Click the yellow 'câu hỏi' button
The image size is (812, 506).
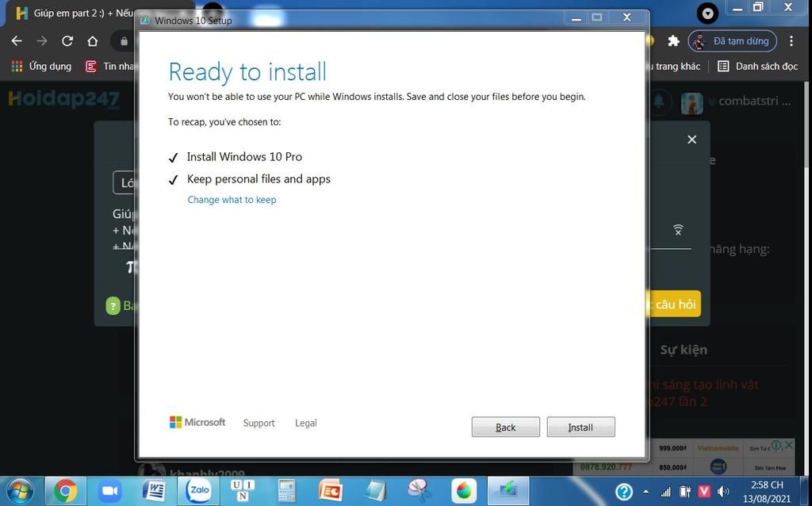tap(674, 304)
